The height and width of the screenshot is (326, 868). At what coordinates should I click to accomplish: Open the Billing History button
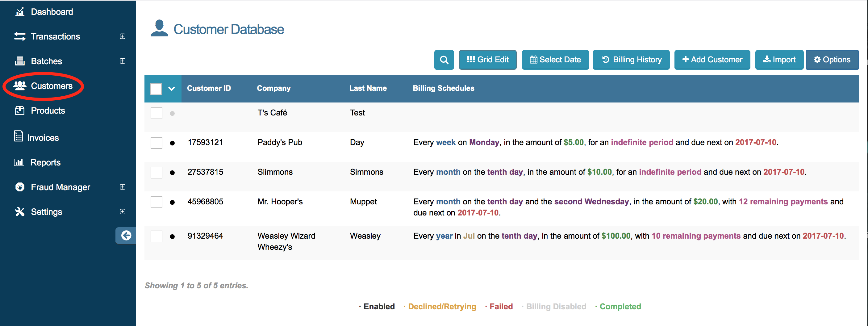(x=631, y=60)
